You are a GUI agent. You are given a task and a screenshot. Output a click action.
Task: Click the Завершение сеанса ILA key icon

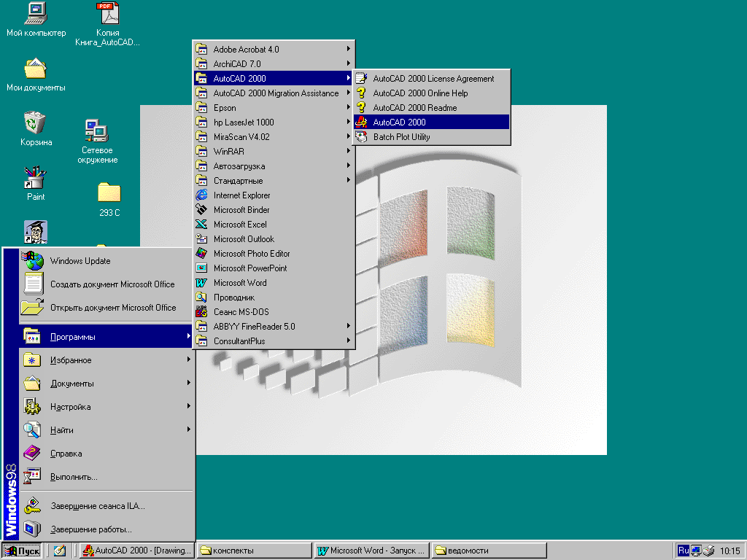point(32,506)
